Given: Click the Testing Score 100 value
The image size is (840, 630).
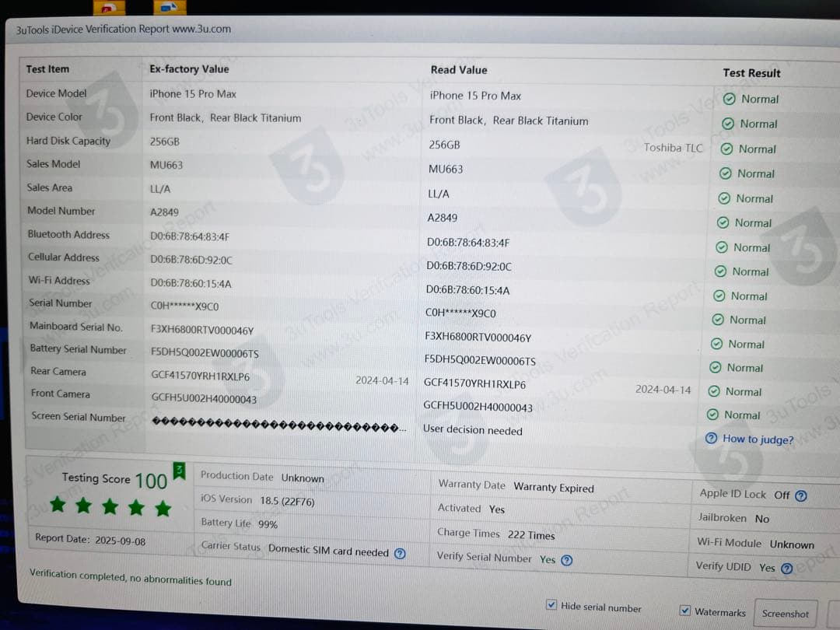Looking at the screenshot, I should [151, 481].
